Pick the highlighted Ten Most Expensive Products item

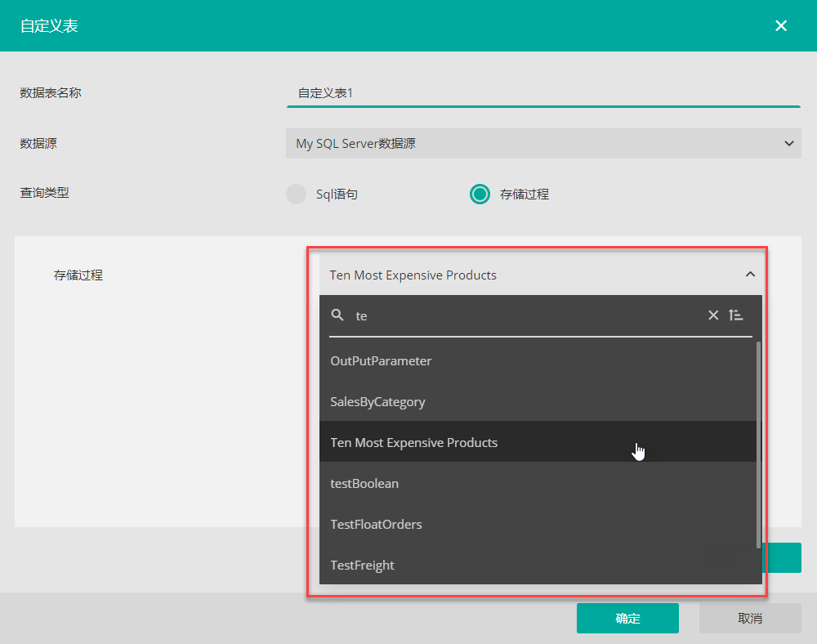click(413, 442)
